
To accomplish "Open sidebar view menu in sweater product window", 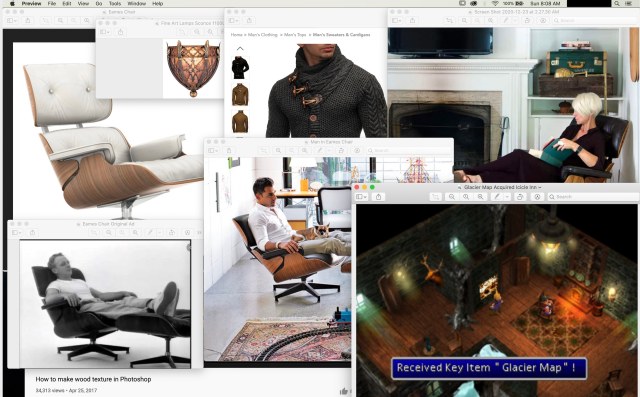I will point(233,20).
